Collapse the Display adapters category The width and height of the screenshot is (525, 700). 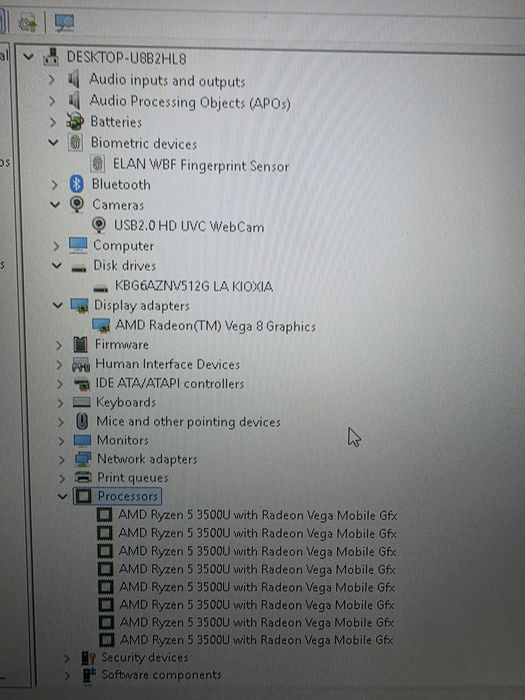58,305
